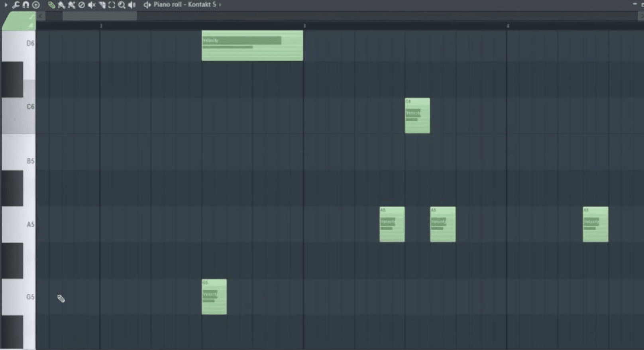Screen dimensions: 644x350
Task: Click the A5 piano key
Action: (x=18, y=224)
